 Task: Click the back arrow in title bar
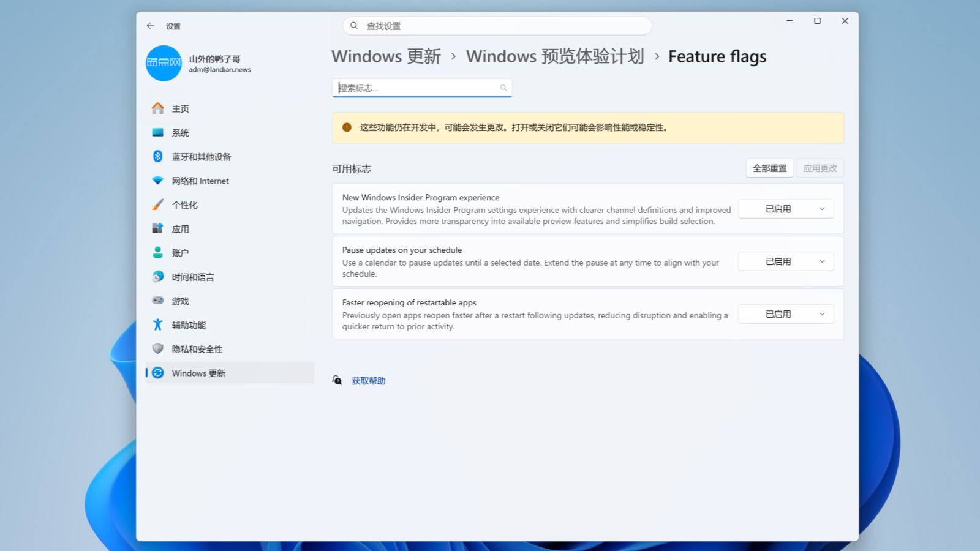point(150,26)
